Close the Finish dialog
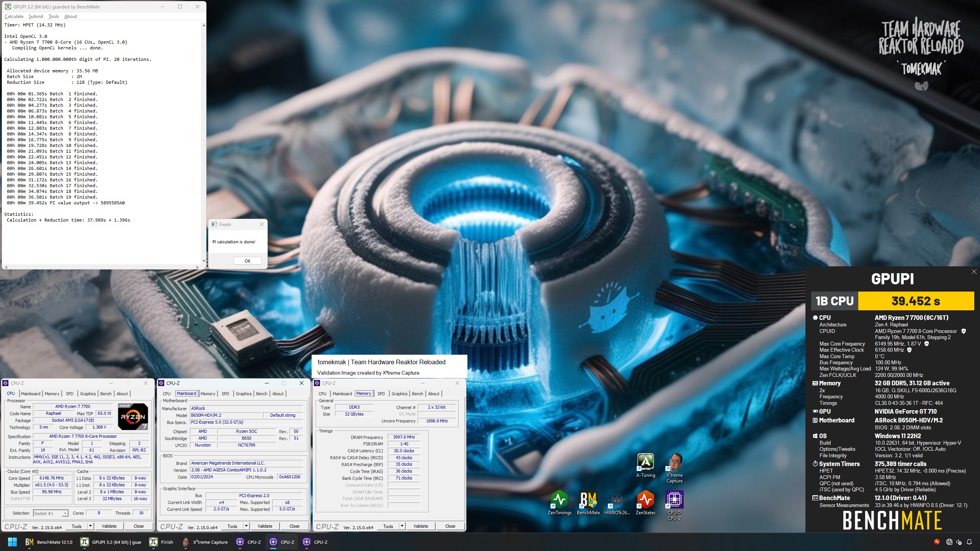The width and height of the screenshot is (980, 551). coord(262,225)
